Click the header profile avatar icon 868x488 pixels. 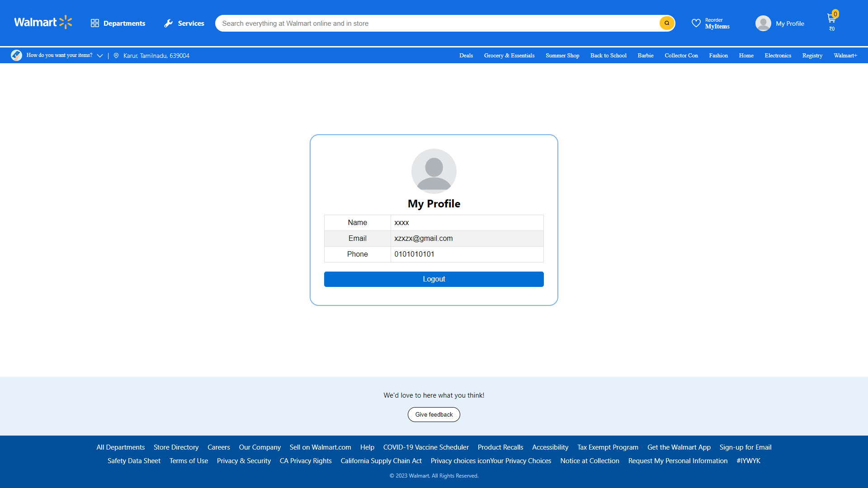(763, 23)
